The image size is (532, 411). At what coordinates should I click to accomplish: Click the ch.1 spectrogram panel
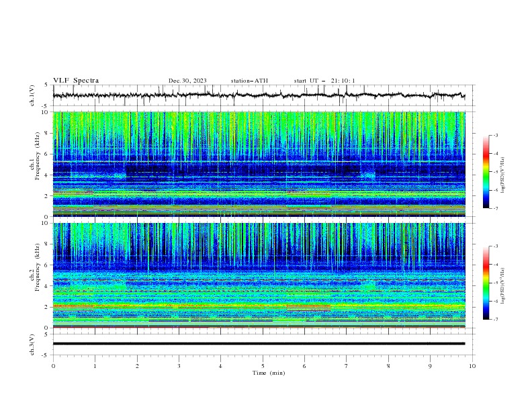tap(259, 164)
